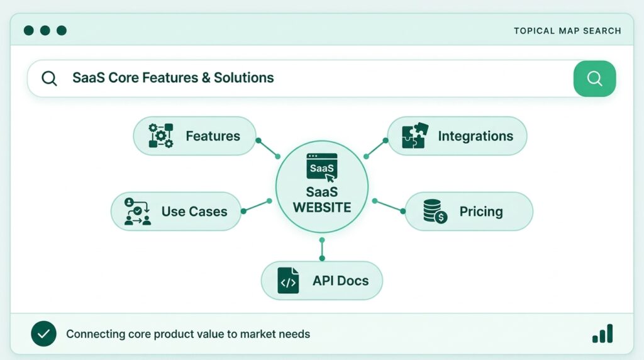The image size is (644, 360).
Task: Click the middle window control dot
Action: tap(45, 30)
